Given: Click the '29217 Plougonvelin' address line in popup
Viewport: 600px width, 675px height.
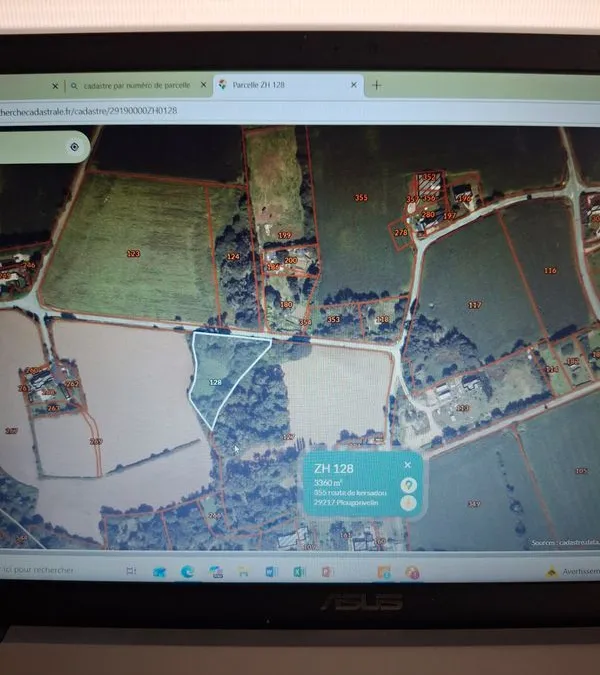Looking at the screenshot, I should pos(346,502).
